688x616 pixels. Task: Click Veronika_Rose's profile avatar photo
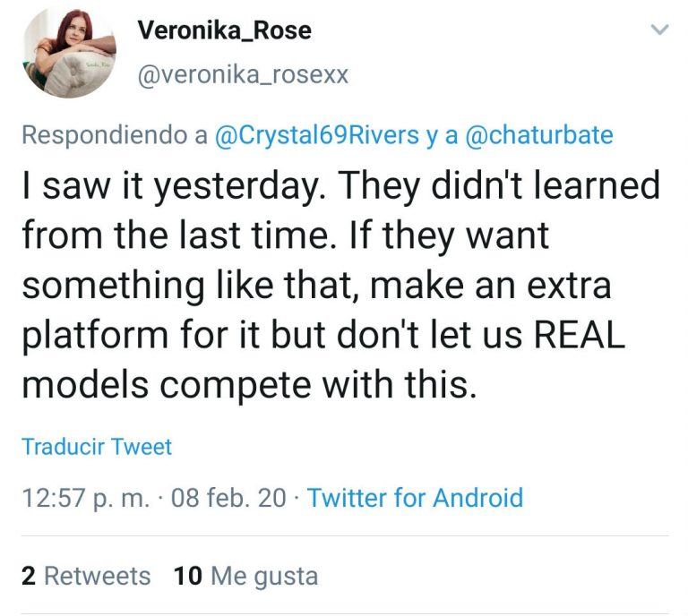70,52
